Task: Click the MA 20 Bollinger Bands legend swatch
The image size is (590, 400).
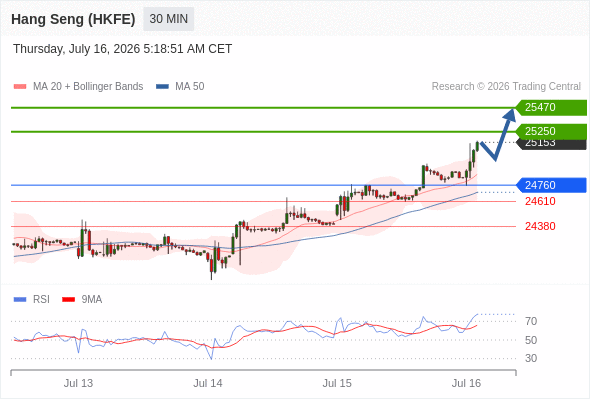Action: [x=20, y=87]
